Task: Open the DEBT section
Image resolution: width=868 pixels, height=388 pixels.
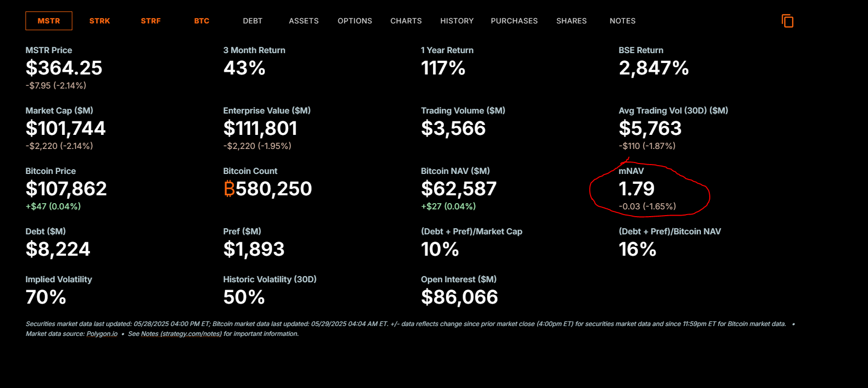Action: (x=253, y=21)
